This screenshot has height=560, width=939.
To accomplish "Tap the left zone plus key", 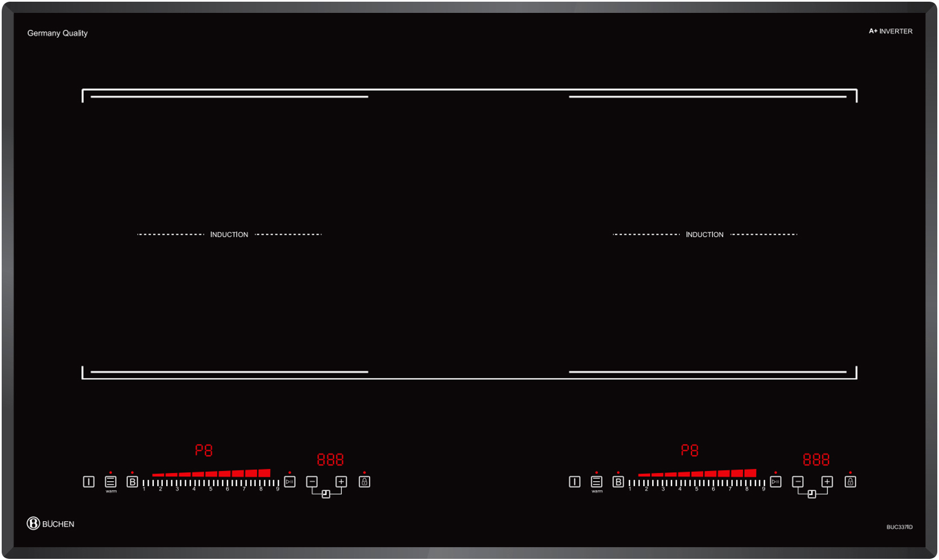I will [341, 482].
